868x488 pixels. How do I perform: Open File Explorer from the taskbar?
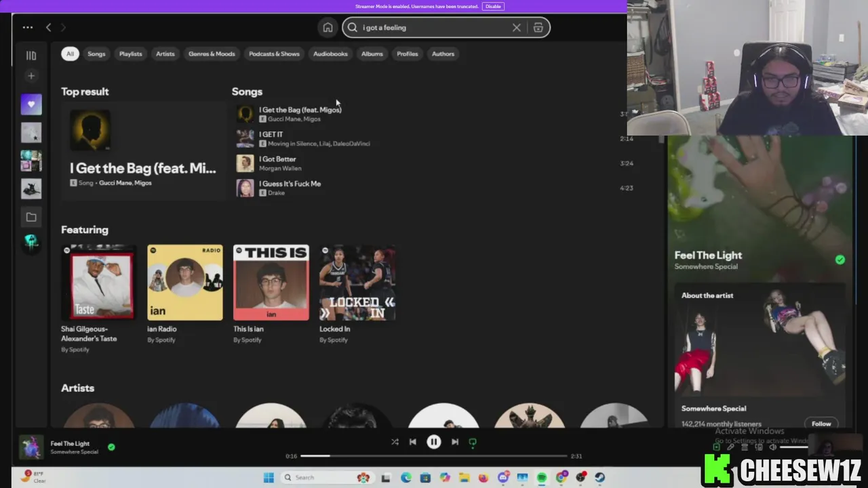[x=464, y=478]
